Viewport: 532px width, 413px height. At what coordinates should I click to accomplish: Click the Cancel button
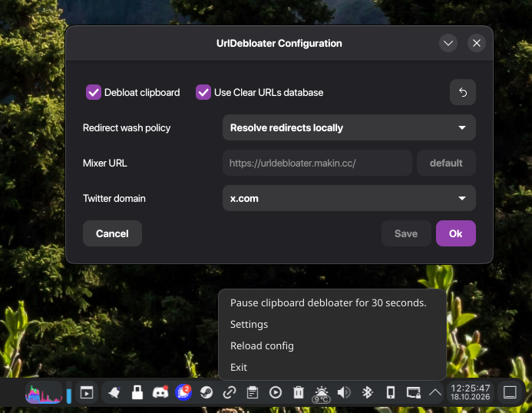coord(112,233)
